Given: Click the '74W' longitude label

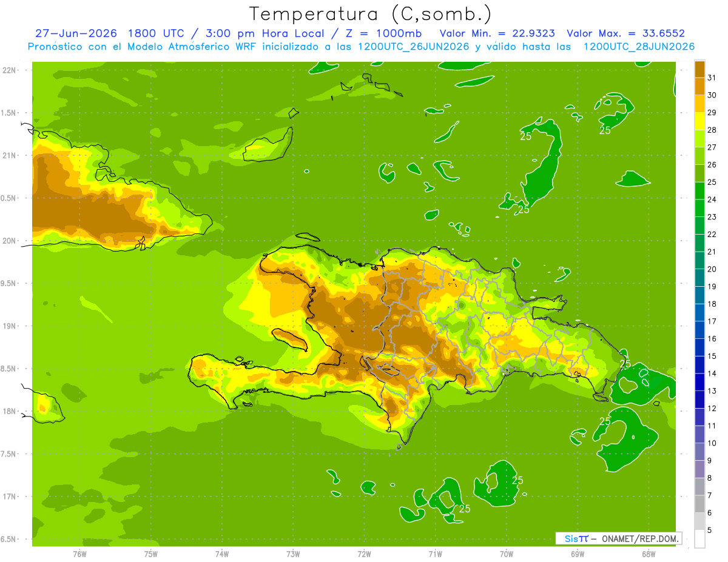Looking at the screenshot, I should click(x=222, y=554).
